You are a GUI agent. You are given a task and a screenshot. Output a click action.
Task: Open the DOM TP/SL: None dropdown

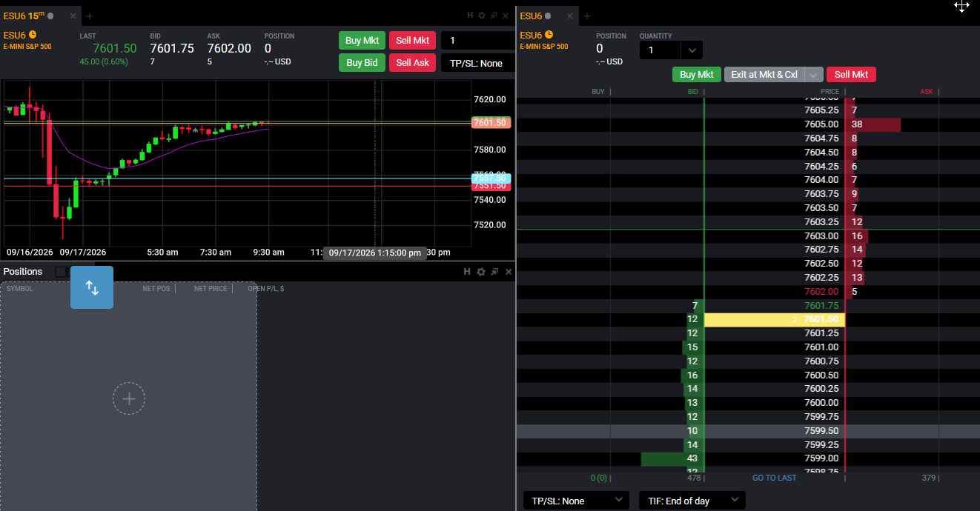tap(576, 501)
